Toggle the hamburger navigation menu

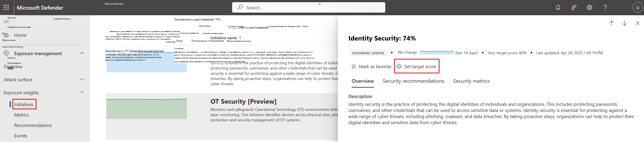coord(6,22)
